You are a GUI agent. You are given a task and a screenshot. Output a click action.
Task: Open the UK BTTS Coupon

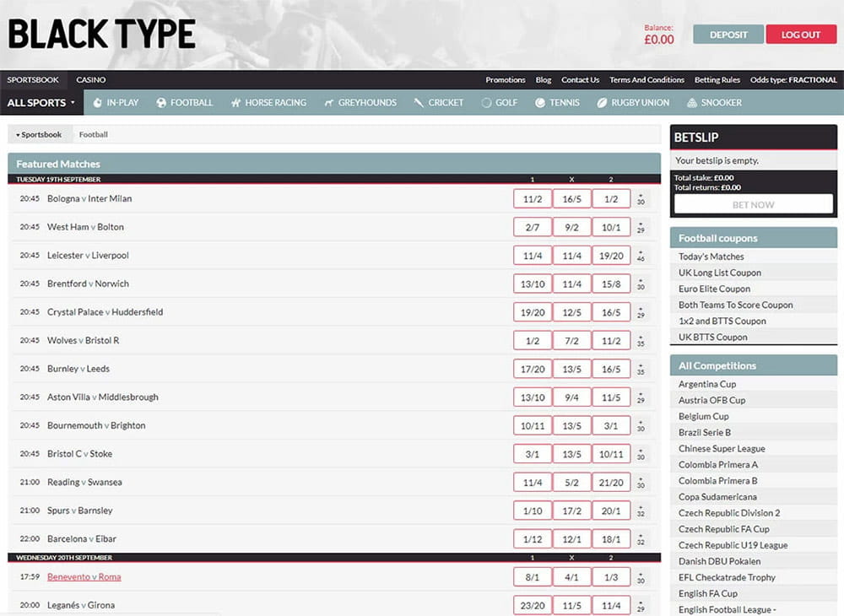point(712,338)
